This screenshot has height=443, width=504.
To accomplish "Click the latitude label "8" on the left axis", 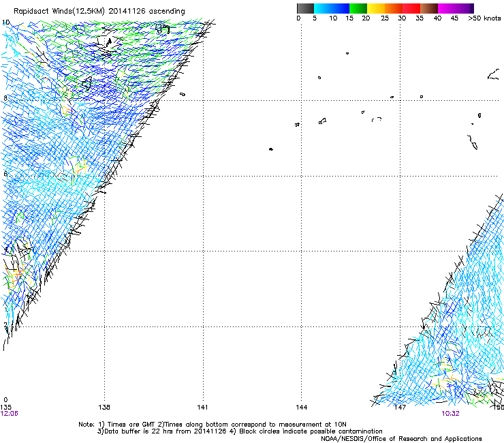I will 5,98.
